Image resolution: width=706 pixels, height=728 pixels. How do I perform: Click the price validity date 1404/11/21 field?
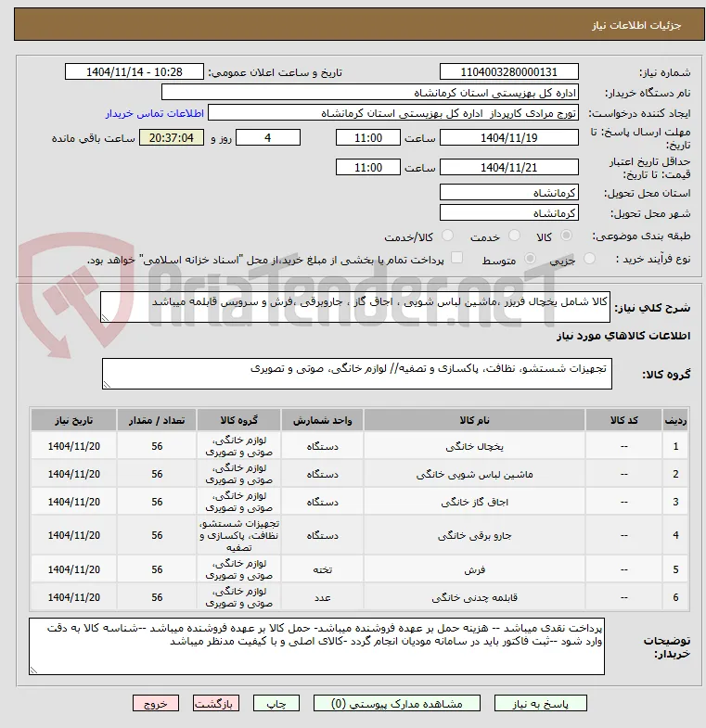509,167
